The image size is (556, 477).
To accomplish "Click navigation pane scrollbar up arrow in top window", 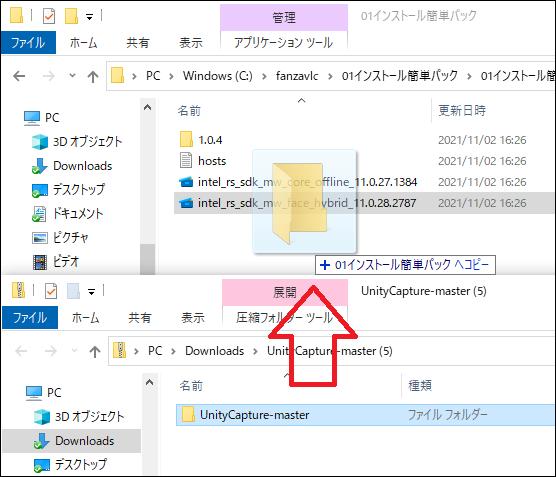I will (148, 107).
